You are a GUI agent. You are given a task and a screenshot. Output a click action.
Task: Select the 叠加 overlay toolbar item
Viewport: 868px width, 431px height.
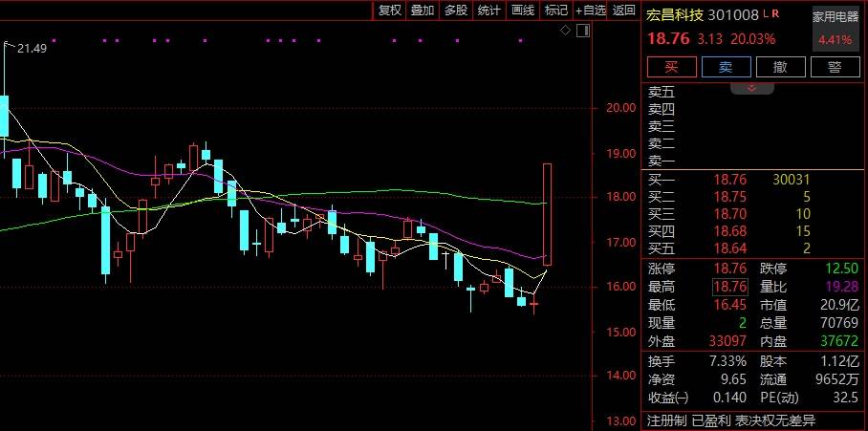422,11
